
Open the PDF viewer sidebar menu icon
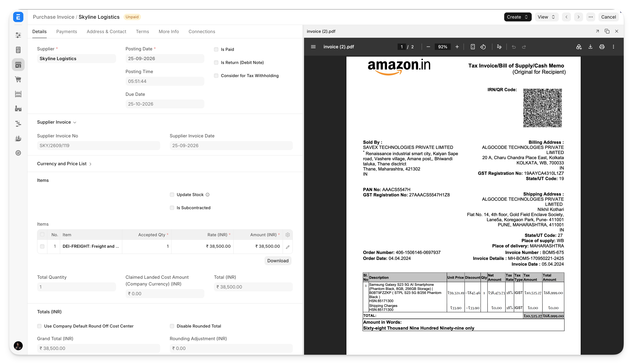click(x=313, y=47)
